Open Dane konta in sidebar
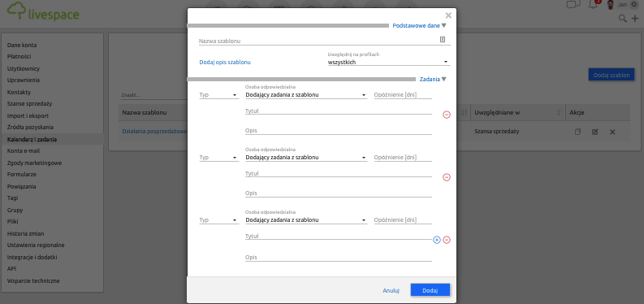This screenshot has width=644, height=304. (22, 46)
